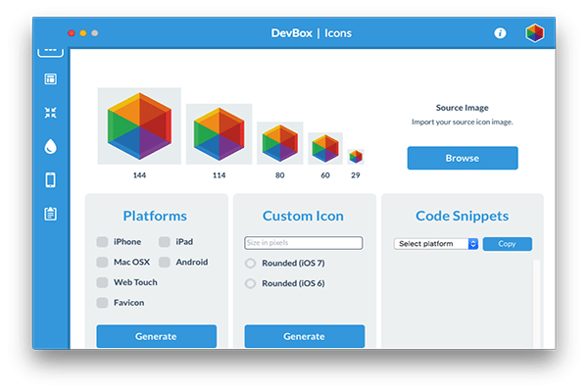Click the Platforms heading
This screenshot has height=392, width=588.
tap(155, 216)
